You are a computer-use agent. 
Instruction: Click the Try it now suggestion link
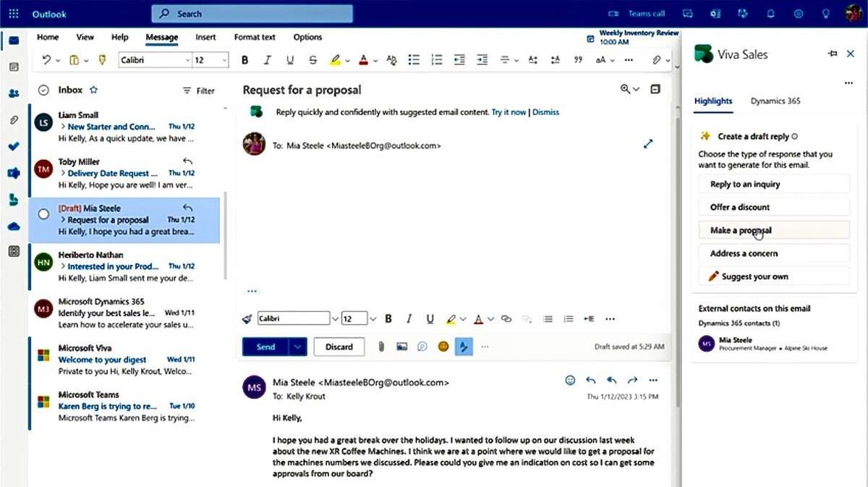[x=509, y=111]
